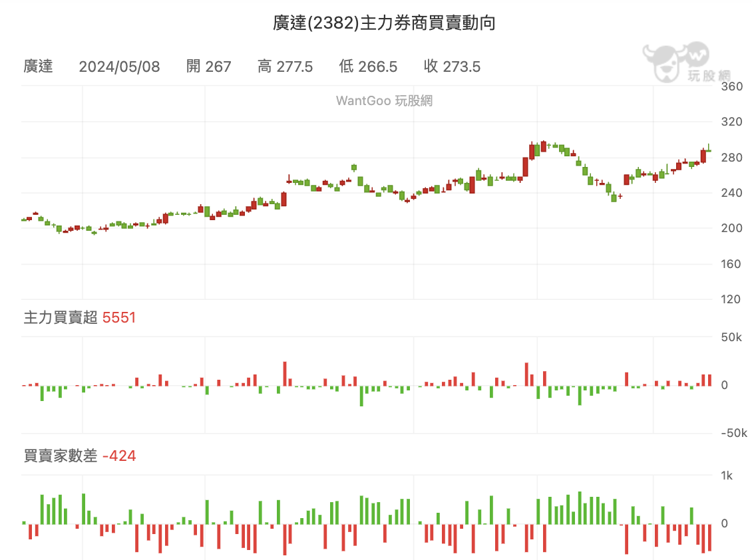This screenshot has width=752, height=560.
Task: Click the highest candlestick near 300 peak
Action: pyautogui.click(x=544, y=146)
